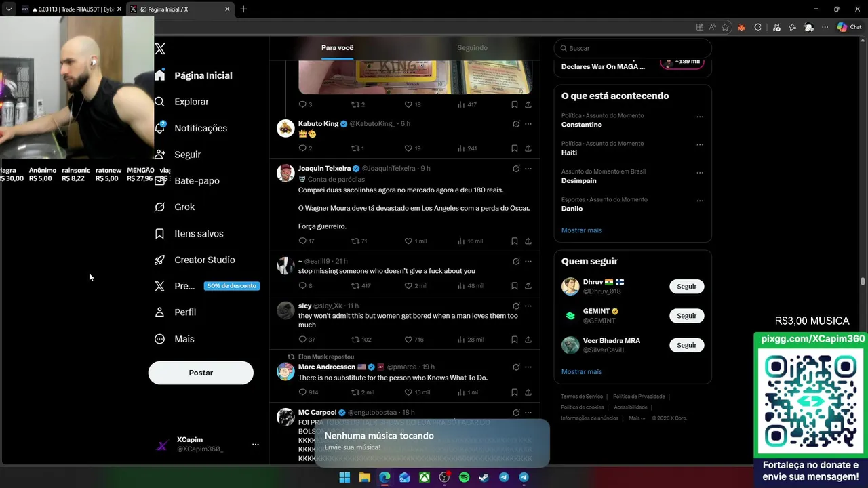
Task: Follow the GEMINT account
Action: 686,316
